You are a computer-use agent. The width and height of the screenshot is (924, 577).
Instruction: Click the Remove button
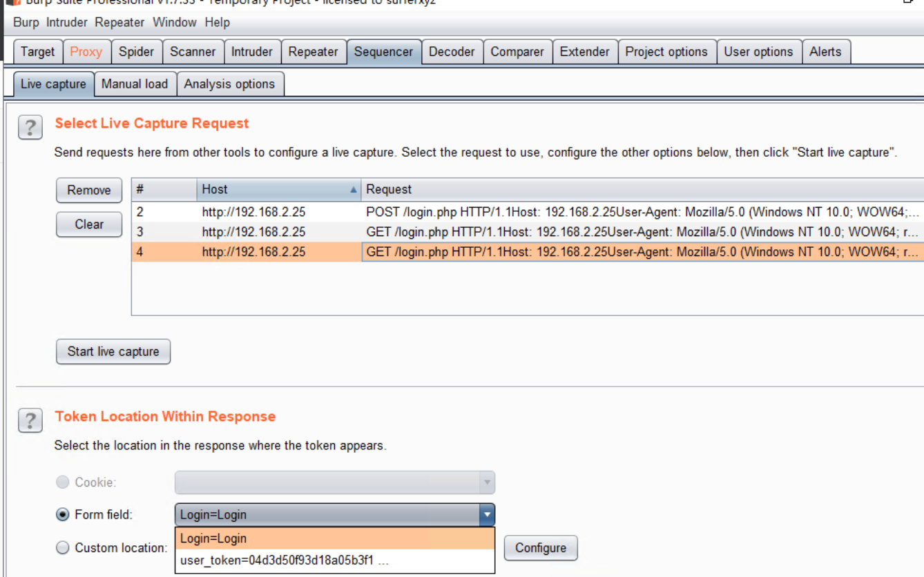pyautogui.click(x=89, y=190)
